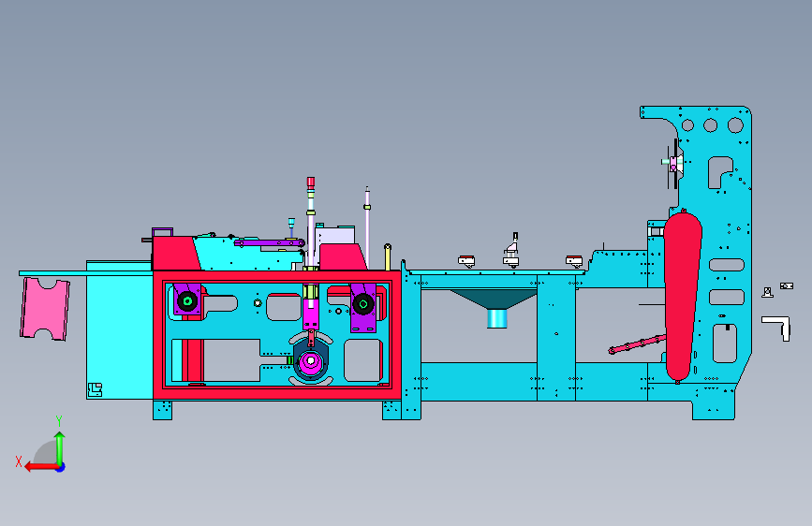Screen dimensions: 812x526
Task: Select the thin lavender vertical rod with yellow collar
Action: coord(367,227)
